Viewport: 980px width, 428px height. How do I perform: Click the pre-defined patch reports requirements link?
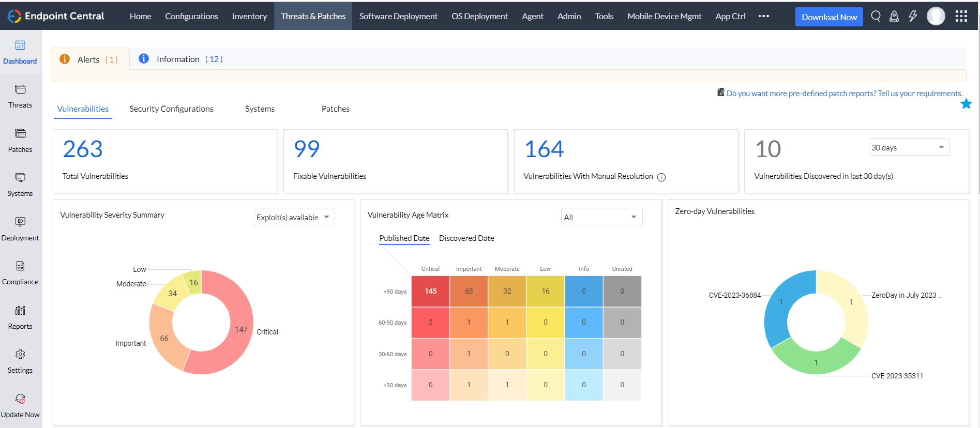pyautogui.click(x=844, y=94)
